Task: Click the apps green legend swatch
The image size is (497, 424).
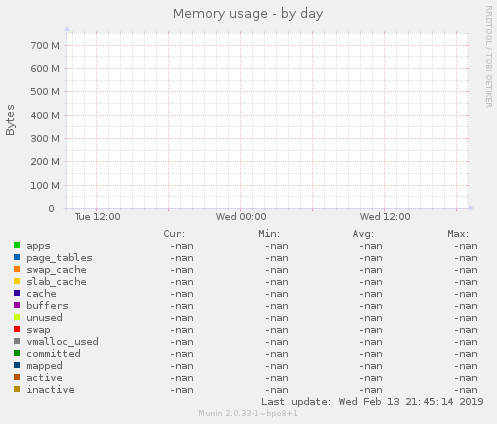Action: tap(17, 245)
